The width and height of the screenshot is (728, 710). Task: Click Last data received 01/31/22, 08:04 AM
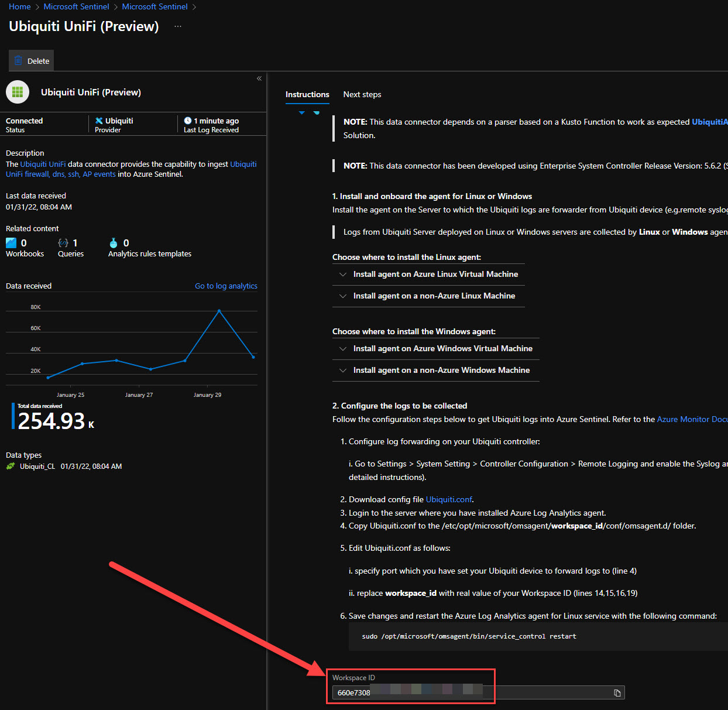point(39,207)
